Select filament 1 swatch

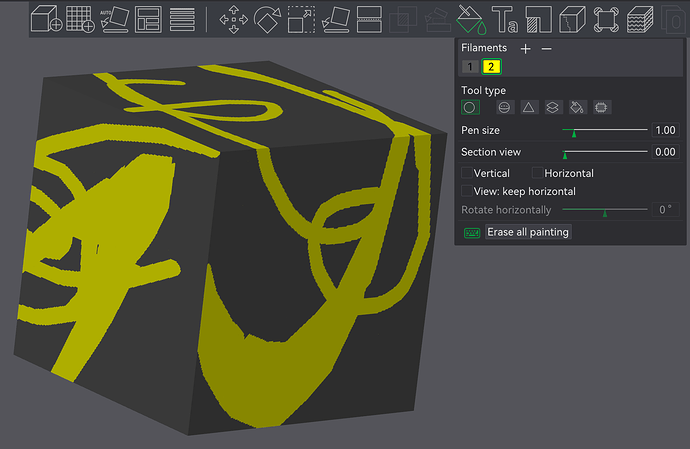click(470, 67)
